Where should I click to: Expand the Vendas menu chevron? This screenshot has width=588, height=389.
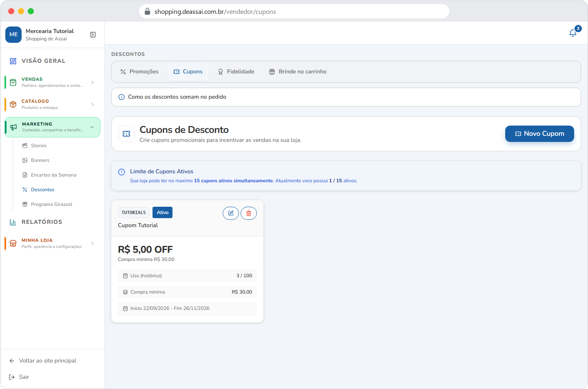point(93,82)
